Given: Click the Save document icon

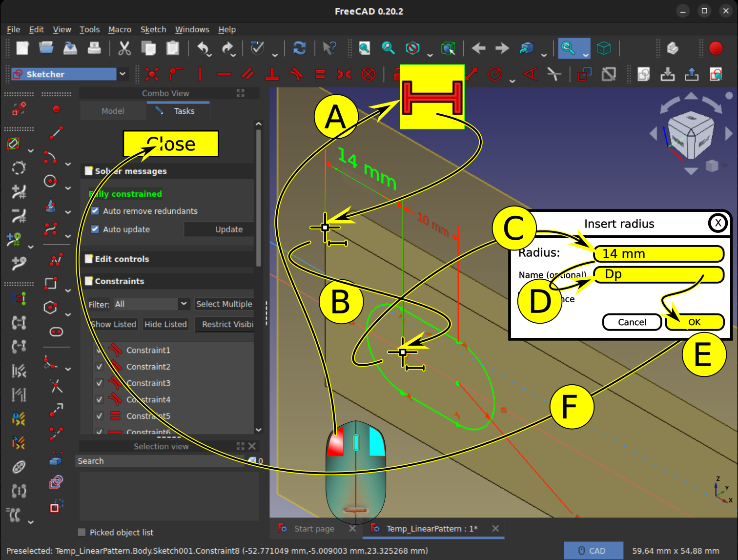Looking at the screenshot, I should [70, 48].
